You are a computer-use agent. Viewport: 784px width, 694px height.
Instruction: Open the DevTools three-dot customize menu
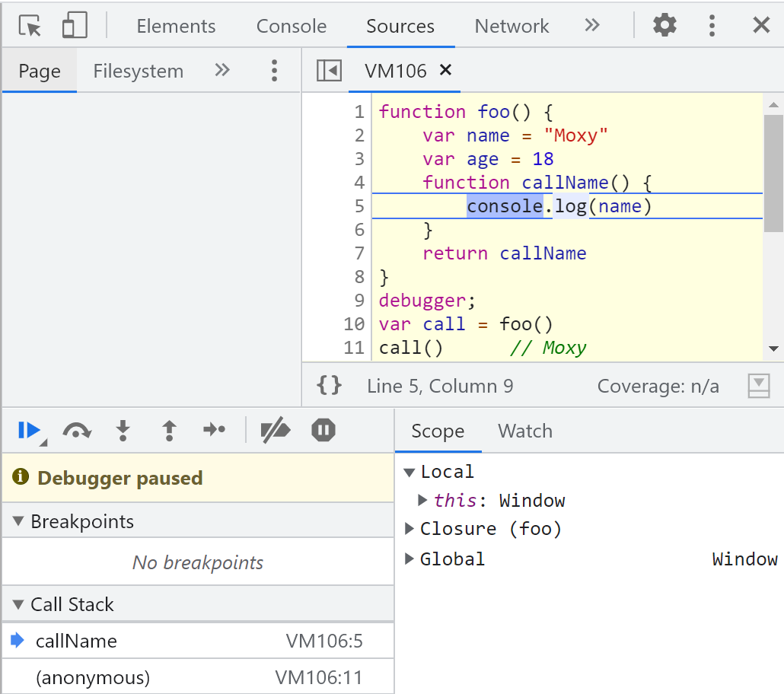pos(712,26)
